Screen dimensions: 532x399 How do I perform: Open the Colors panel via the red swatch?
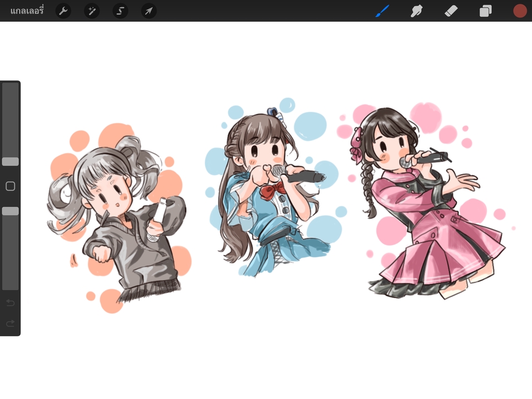(x=519, y=11)
